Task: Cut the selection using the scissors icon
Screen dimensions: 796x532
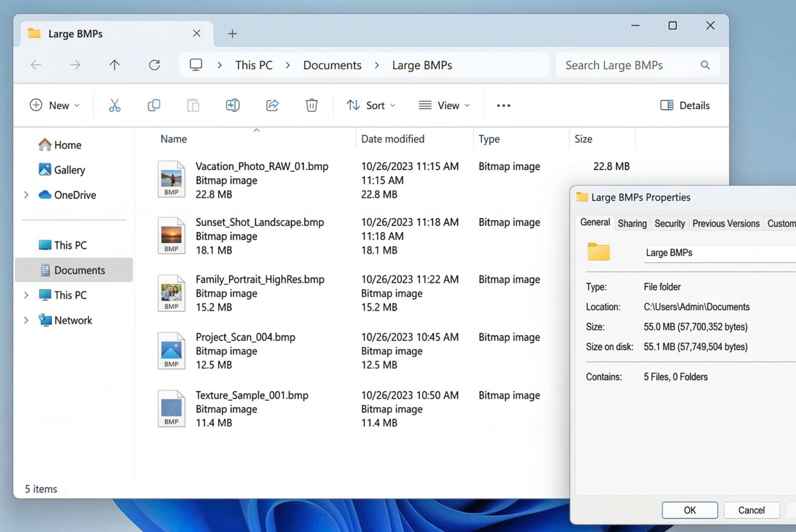Action: (x=114, y=105)
